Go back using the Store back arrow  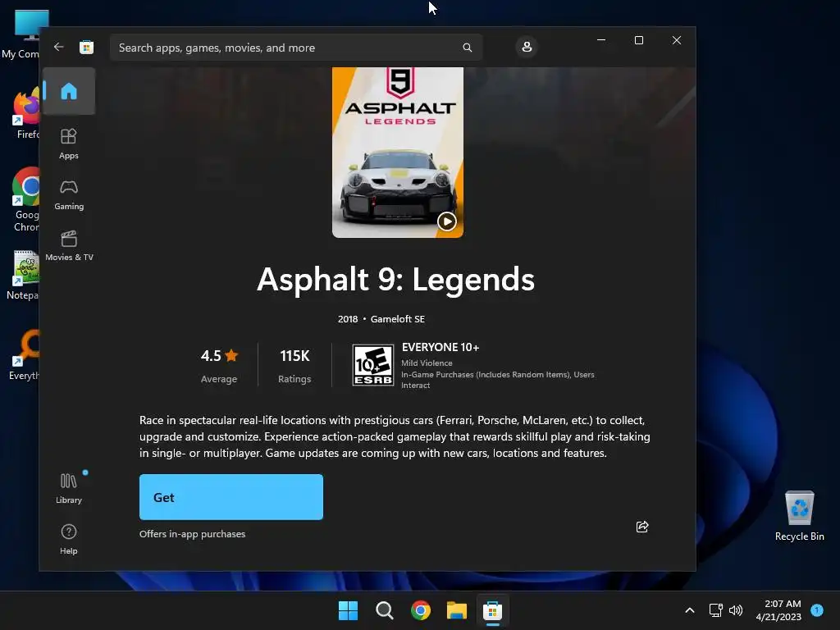coord(59,47)
